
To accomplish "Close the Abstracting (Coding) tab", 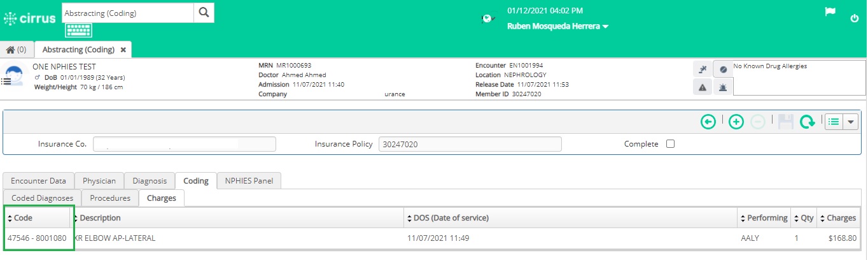I will click(x=123, y=49).
